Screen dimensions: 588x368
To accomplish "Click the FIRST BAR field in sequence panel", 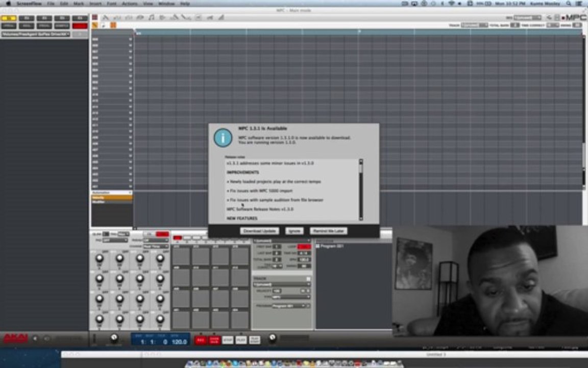I will coord(276,247).
